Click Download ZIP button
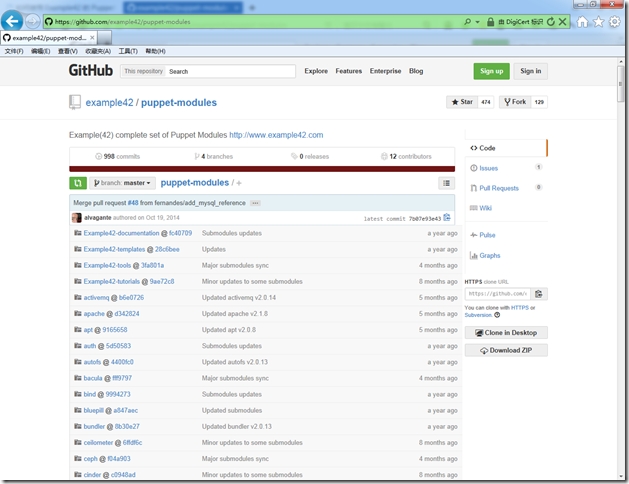The height and width of the screenshot is (484, 629). coord(506,350)
